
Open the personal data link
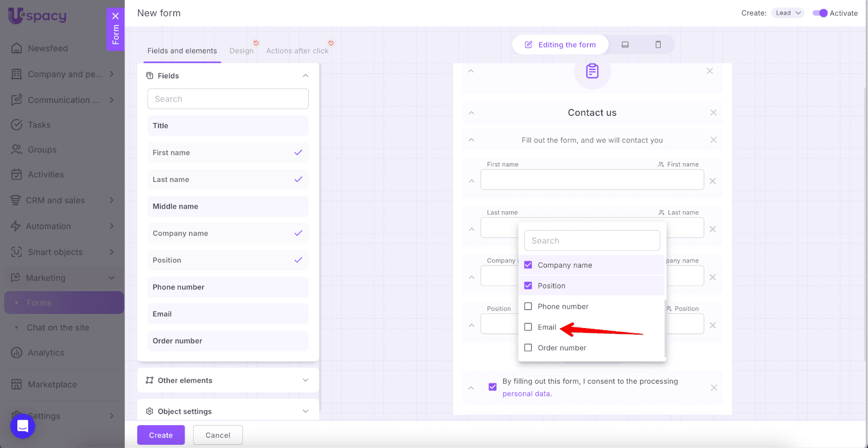tap(526, 394)
